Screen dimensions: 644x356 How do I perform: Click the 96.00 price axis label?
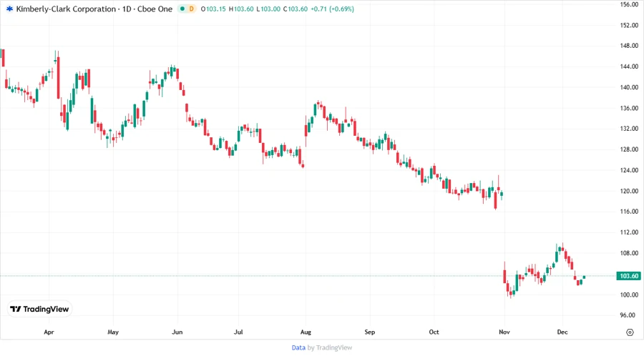tap(629, 315)
